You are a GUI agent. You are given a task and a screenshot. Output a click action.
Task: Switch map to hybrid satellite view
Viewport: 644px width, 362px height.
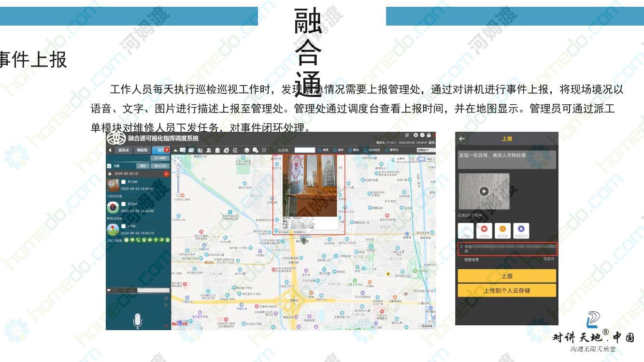click(x=430, y=159)
